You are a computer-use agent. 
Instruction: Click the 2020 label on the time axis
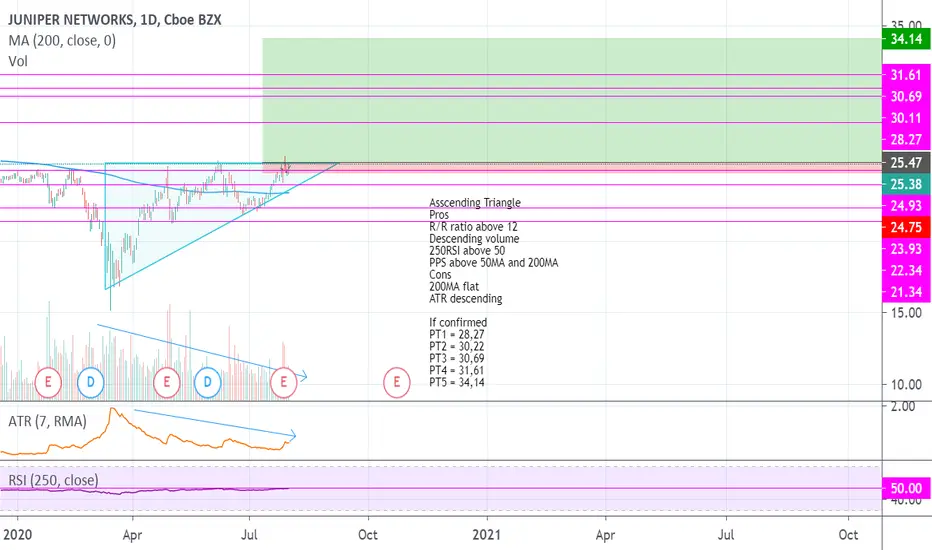tap(17, 535)
